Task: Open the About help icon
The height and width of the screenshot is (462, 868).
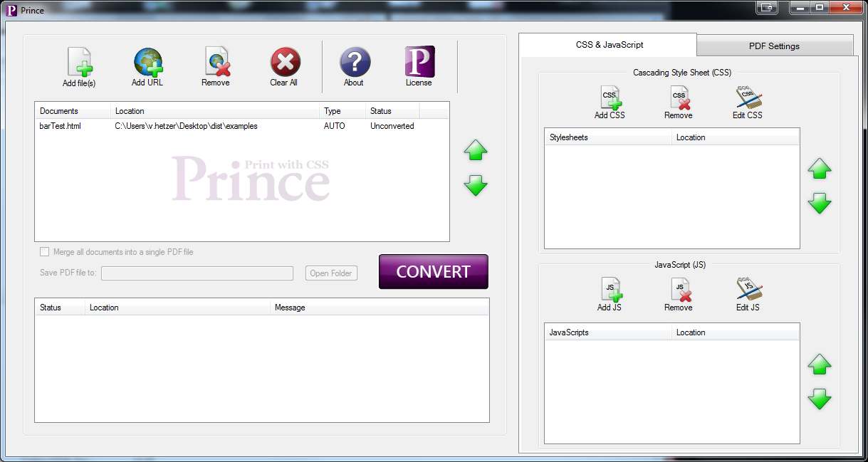Action: [x=354, y=63]
